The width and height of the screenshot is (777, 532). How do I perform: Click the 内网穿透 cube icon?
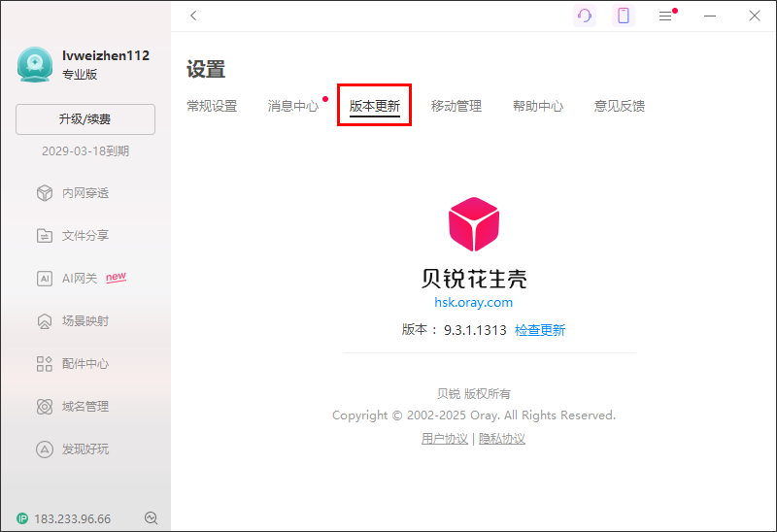[x=45, y=193]
